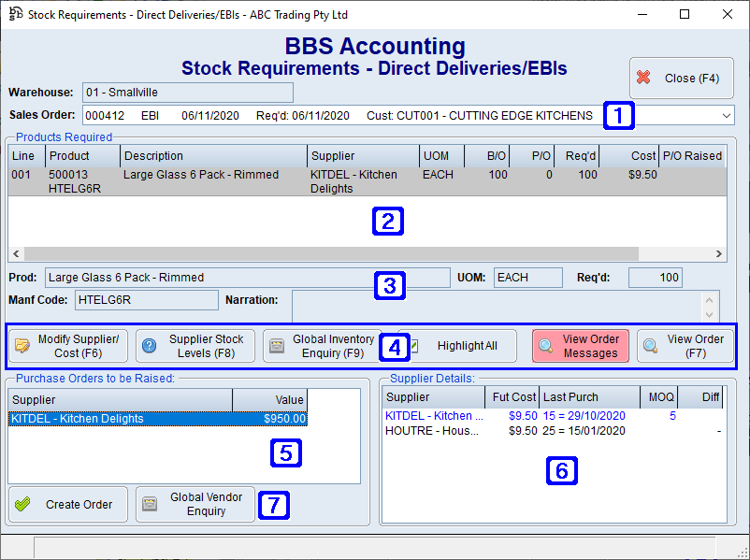Select the Modify Supplier/Cost tool icon

23,346
